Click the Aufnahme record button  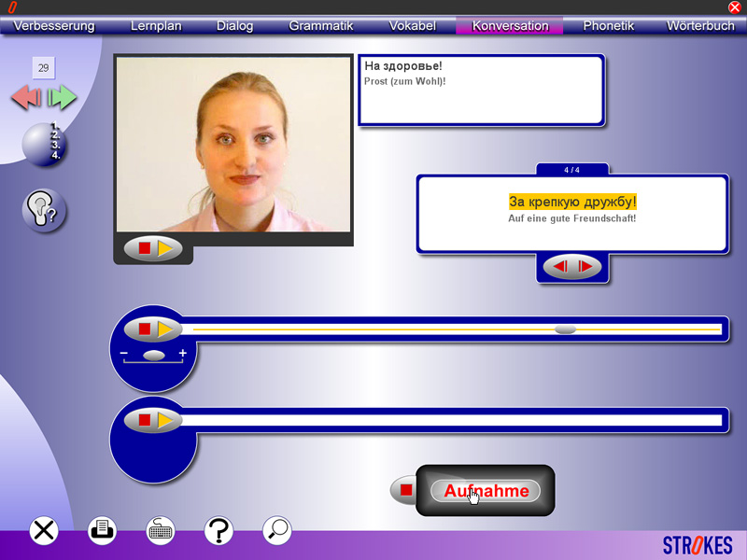[x=486, y=491]
